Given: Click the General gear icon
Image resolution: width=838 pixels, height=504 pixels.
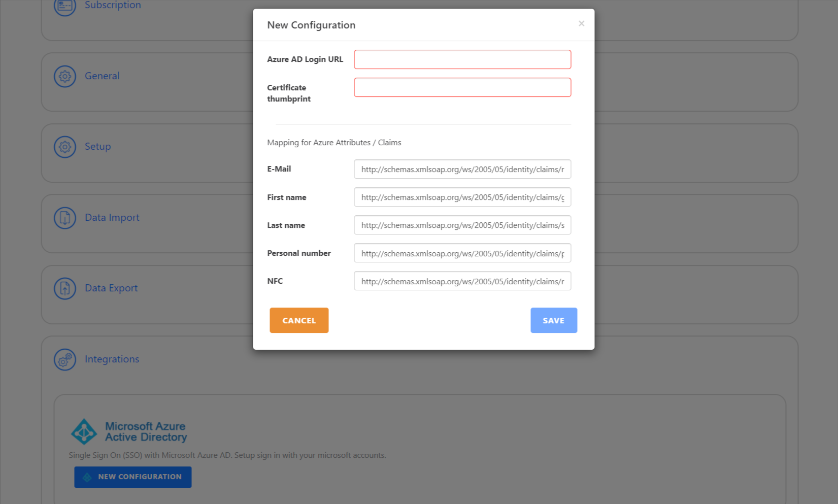Looking at the screenshot, I should coord(65,76).
